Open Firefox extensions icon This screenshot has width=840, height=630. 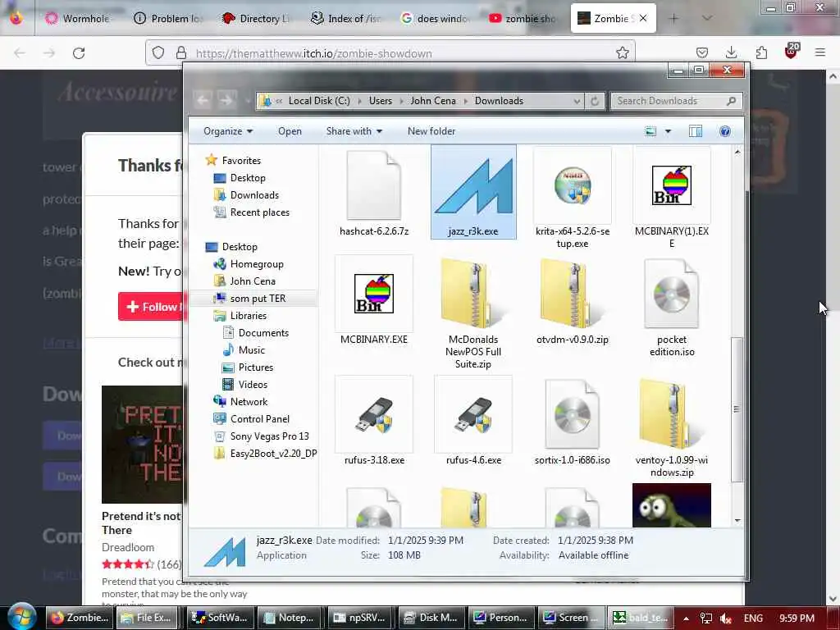click(x=761, y=52)
